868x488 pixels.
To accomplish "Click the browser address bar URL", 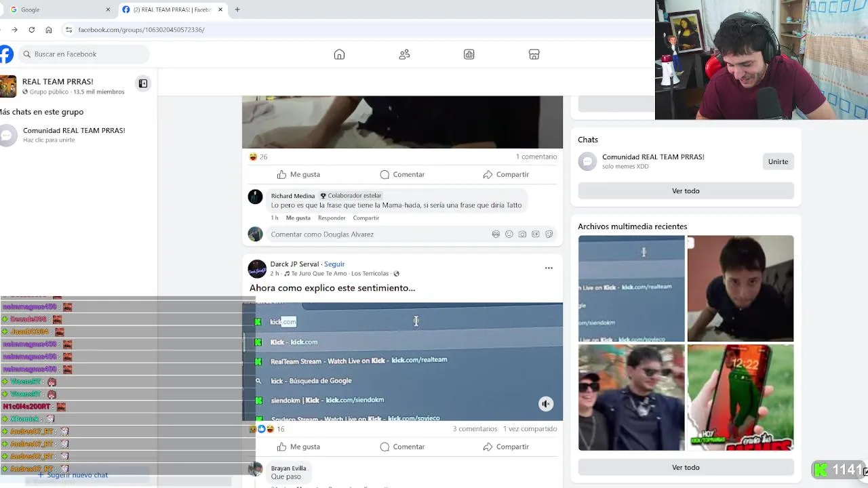I will tap(141, 30).
